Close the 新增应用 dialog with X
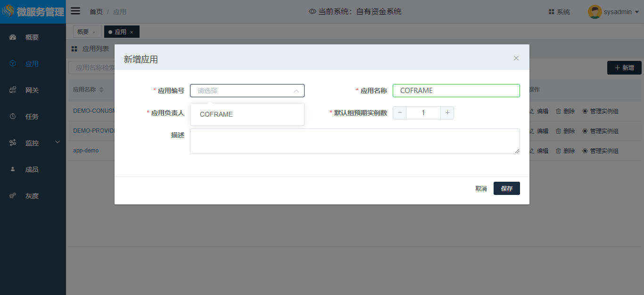This screenshot has height=295, width=644. pos(516,58)
